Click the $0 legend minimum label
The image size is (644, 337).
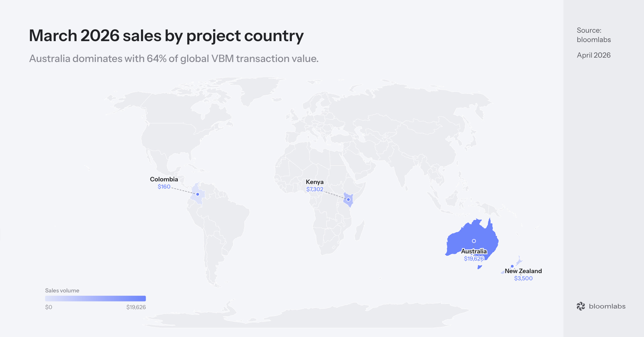49,307
